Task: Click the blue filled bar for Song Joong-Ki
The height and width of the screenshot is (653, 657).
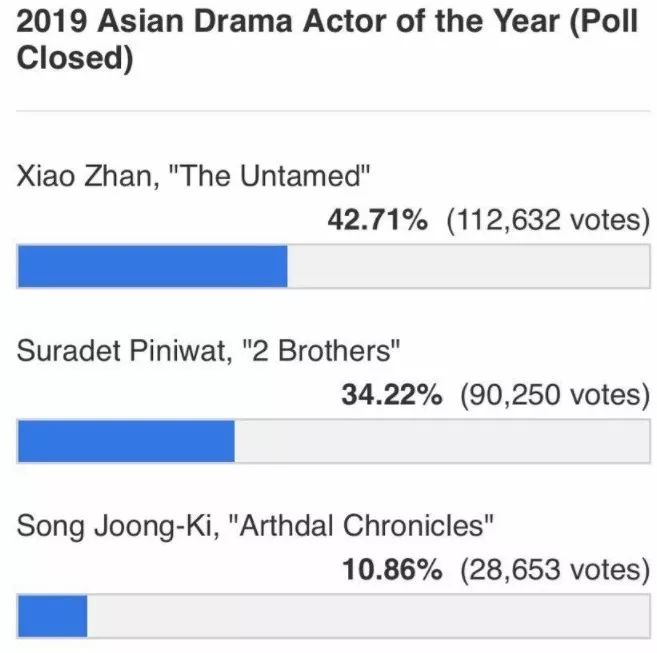Action: click(x=52, y=617)
